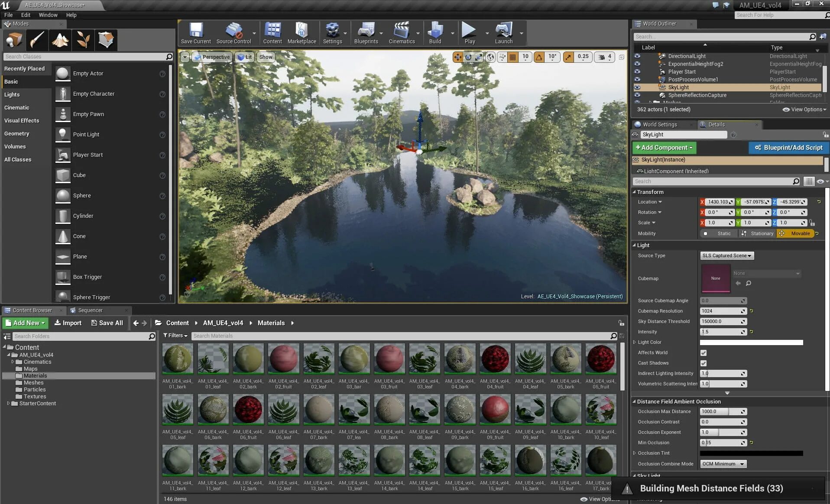Hide DirectionalLight using its eye icon
830x504 pixels.
[637, 56]
